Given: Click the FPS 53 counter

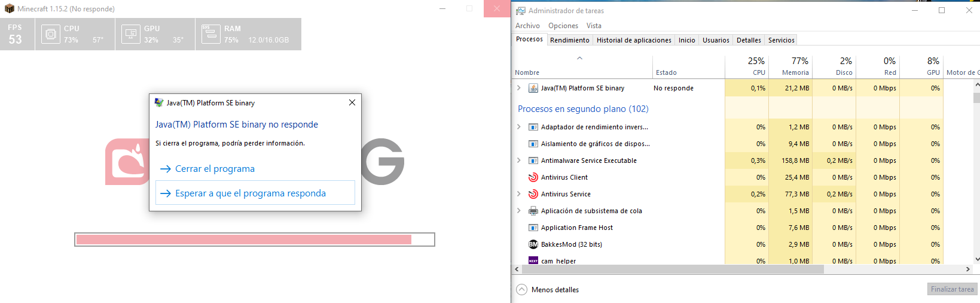Looking at the screenshot, I should click(17, 34).
